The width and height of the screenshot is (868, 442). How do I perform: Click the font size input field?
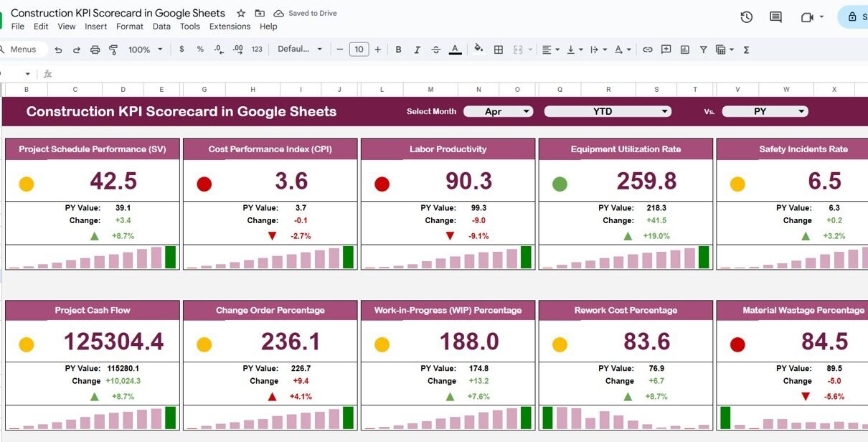point(359,50)
